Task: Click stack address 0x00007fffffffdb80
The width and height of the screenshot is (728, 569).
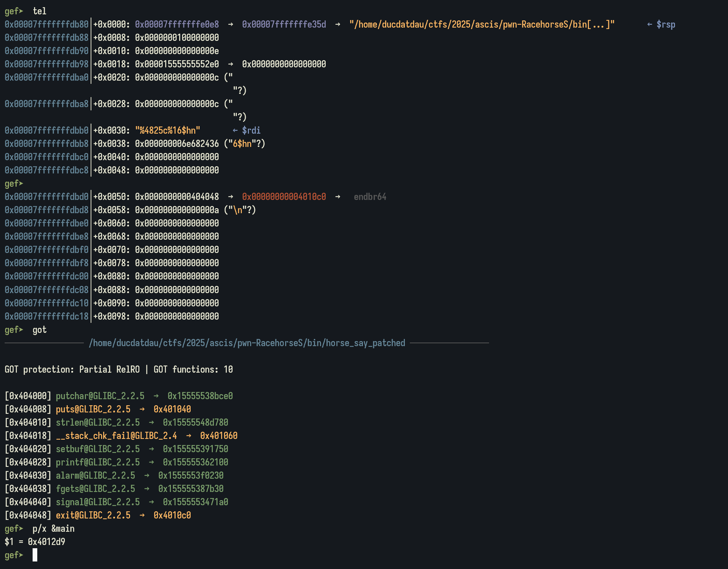Action: [46, 24]
